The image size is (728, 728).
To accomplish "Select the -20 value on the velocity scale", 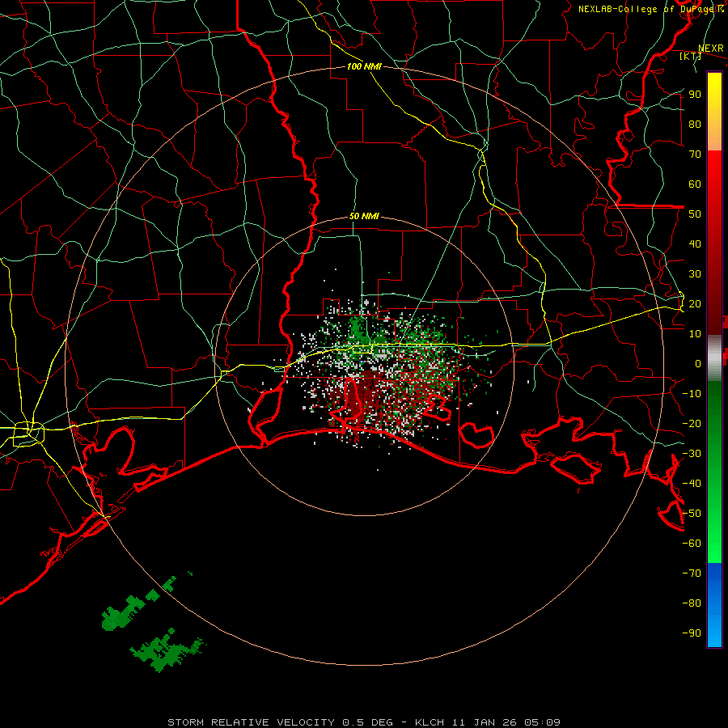I will 692,423.
